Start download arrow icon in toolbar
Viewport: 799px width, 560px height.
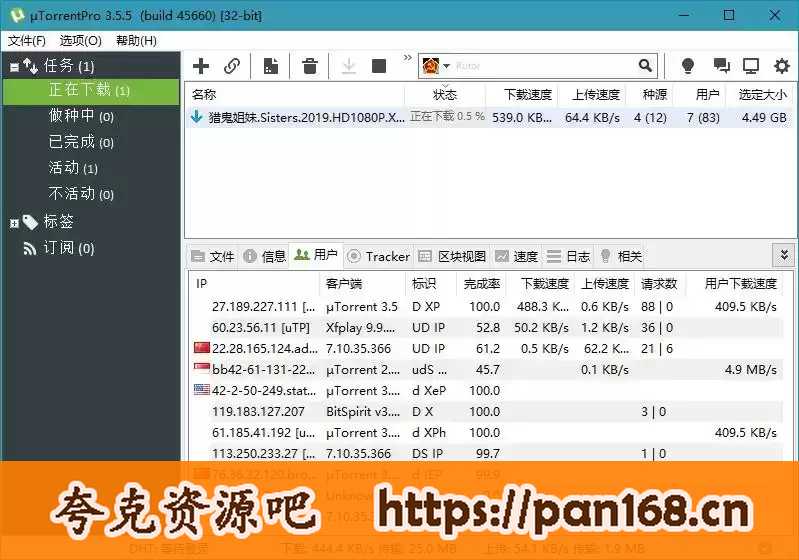(349, 66)
